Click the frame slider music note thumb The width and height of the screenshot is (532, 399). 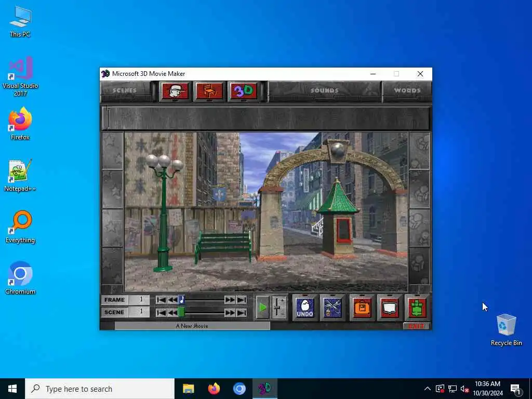[x=181, y=300]
